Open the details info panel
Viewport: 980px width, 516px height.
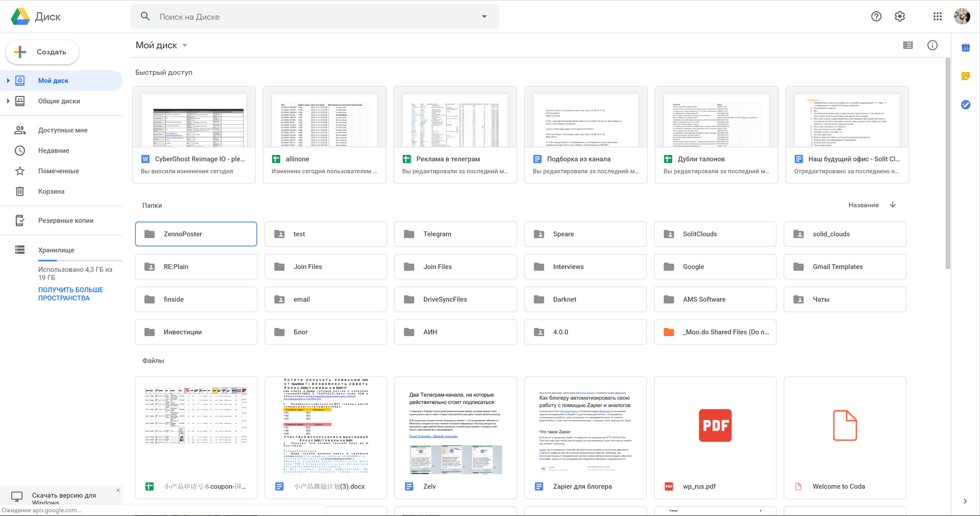(x=932, y=45)
